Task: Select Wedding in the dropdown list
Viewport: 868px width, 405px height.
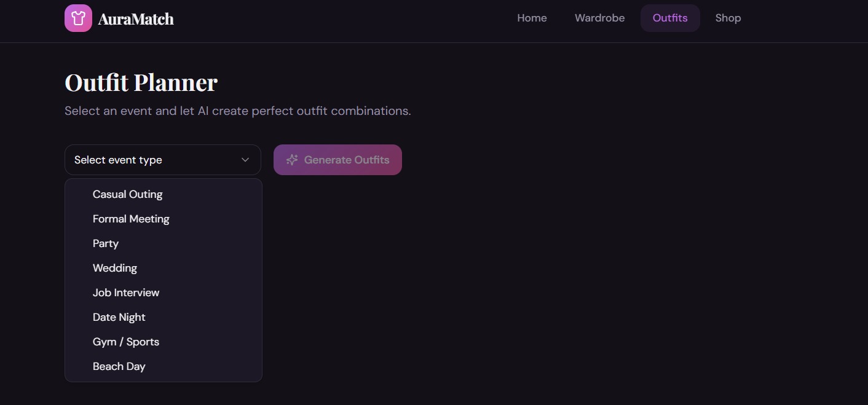Action: (164, 268)
